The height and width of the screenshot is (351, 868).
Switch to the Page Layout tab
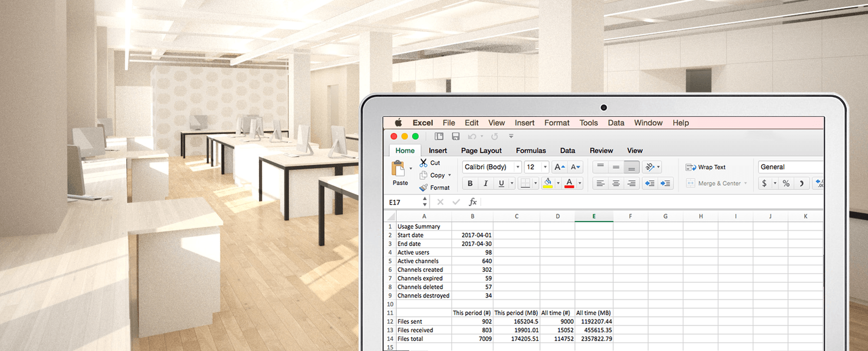point(481,150)
